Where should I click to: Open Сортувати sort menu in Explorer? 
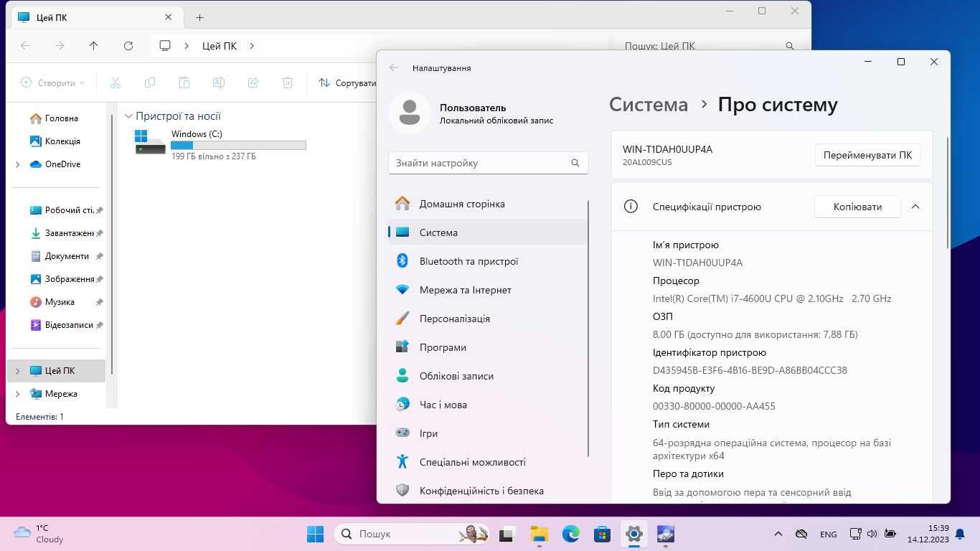click(347, 83)
